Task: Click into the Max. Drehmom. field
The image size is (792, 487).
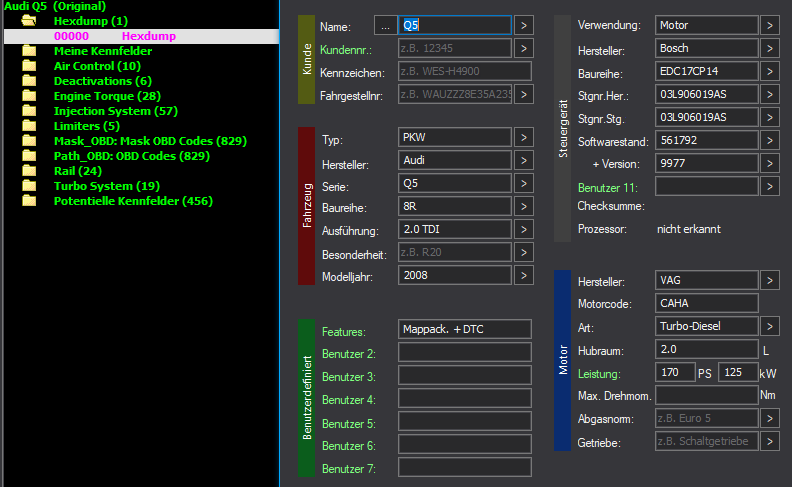Action: coord(706,395)
